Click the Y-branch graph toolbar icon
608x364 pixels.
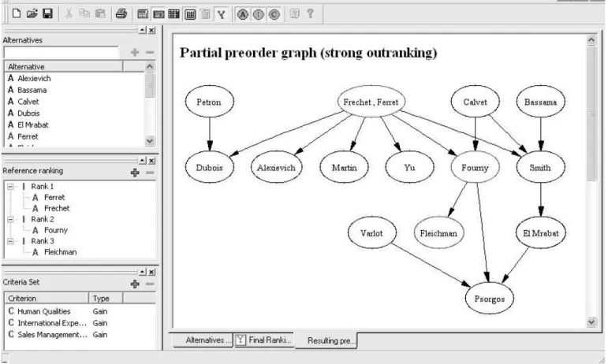point(221,15)
